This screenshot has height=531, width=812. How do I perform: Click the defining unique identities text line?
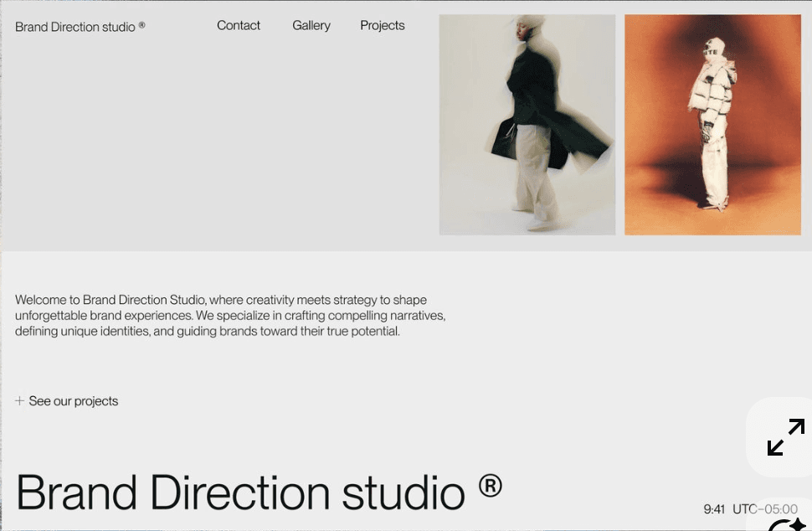207,331
